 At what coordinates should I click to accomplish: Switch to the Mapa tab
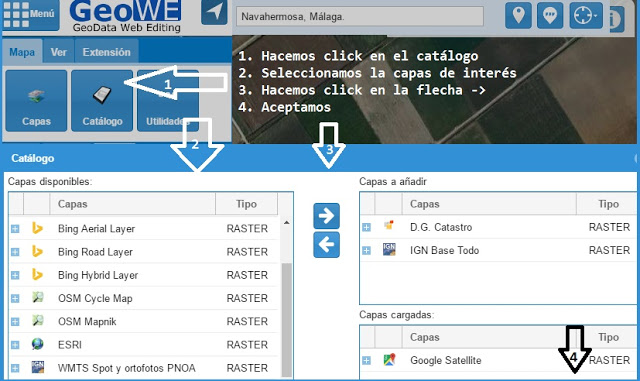coord(22,52)
